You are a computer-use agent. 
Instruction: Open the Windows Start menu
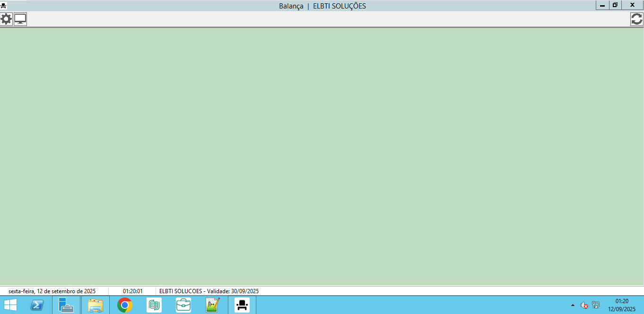(10, 305)
